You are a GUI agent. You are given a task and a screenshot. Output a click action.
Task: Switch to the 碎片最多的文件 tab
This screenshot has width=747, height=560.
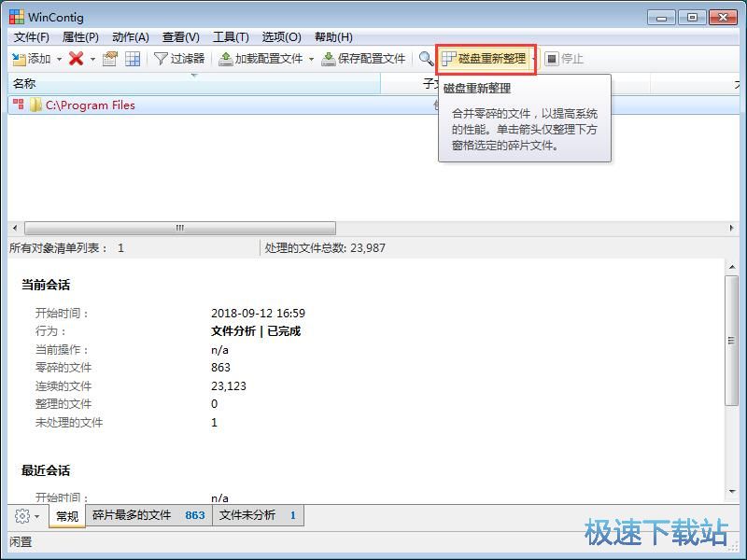(x=148, y=515)
